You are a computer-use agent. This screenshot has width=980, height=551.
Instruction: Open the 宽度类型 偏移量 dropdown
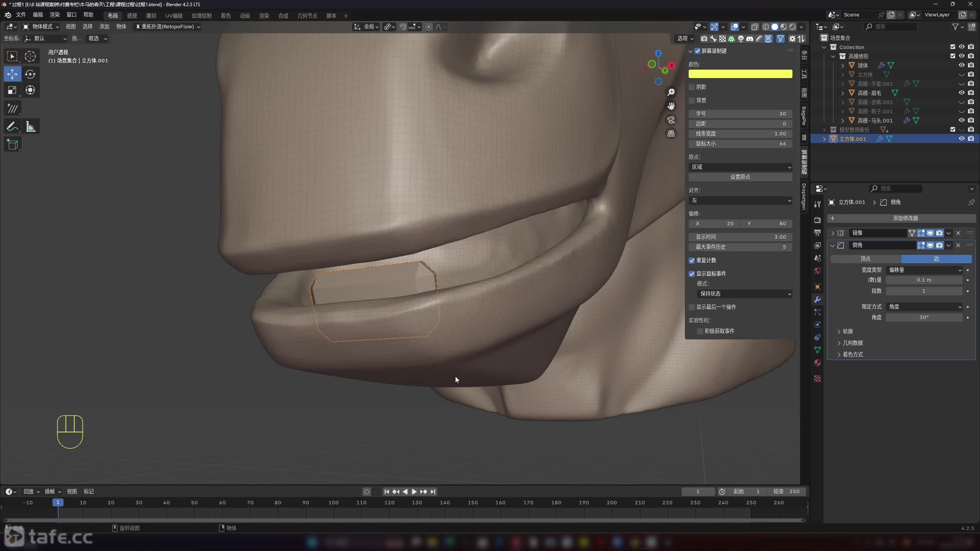pyautogui.click(x=924, y=270)
